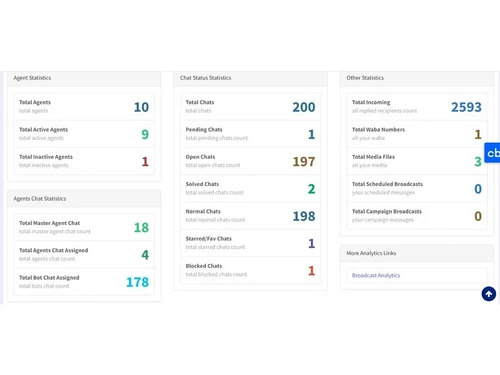Click the Total Agents value 10
500x375 pixels.
pos(141,107)
